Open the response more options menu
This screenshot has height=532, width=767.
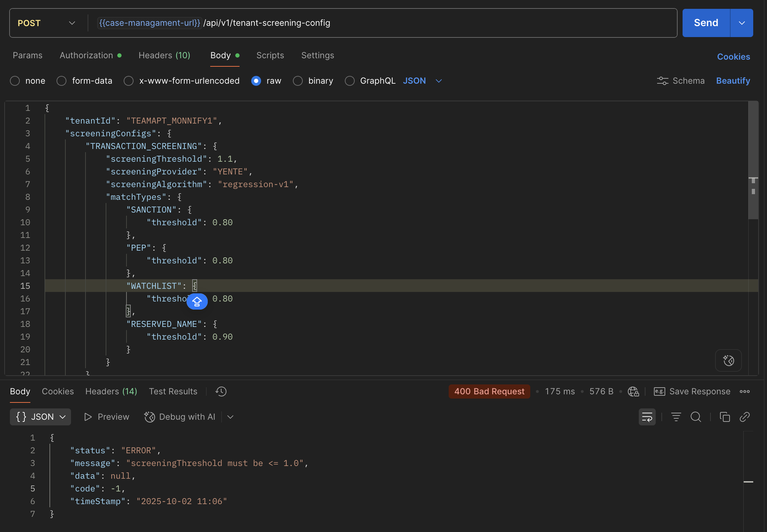coord(745,391)
